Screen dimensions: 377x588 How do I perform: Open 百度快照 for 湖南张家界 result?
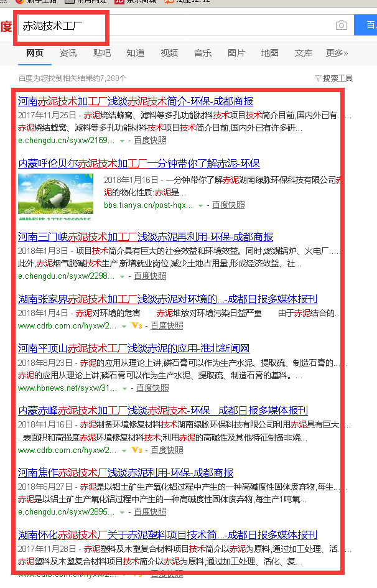click(x=167, y=326)
